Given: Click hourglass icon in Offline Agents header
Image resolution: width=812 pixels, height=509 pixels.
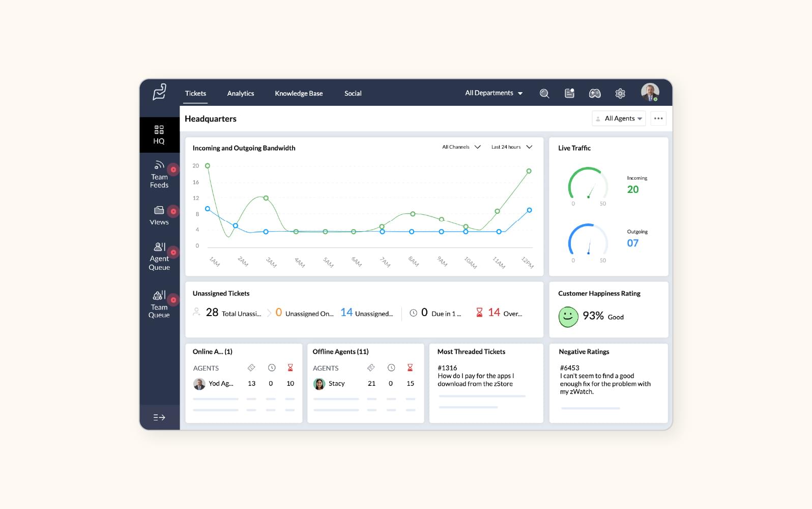Looking at the screenshot, I should pyautogui.click(x=410, y=367).
